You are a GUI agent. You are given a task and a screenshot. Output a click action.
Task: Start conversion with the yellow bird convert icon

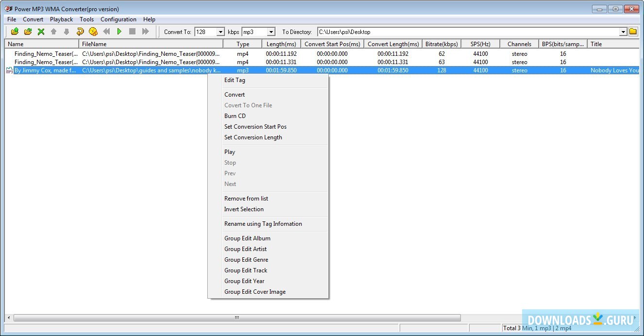93,31
